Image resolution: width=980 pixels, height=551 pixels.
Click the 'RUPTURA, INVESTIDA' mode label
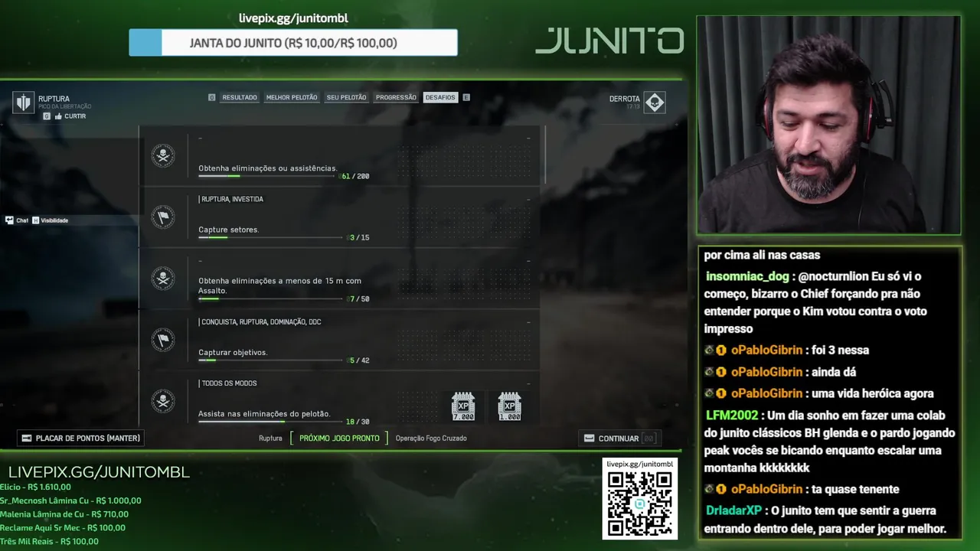[232, 199]
